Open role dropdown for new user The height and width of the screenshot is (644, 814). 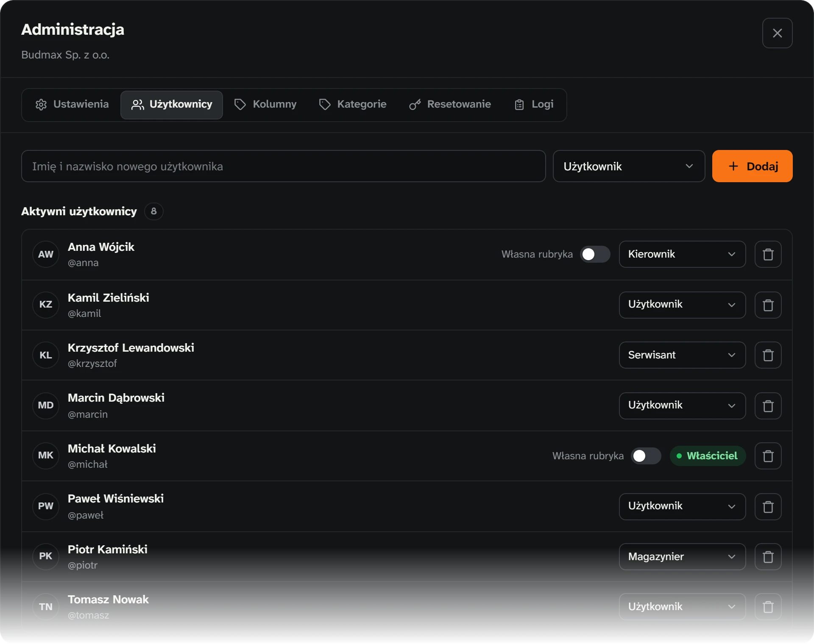click(629, 166)
